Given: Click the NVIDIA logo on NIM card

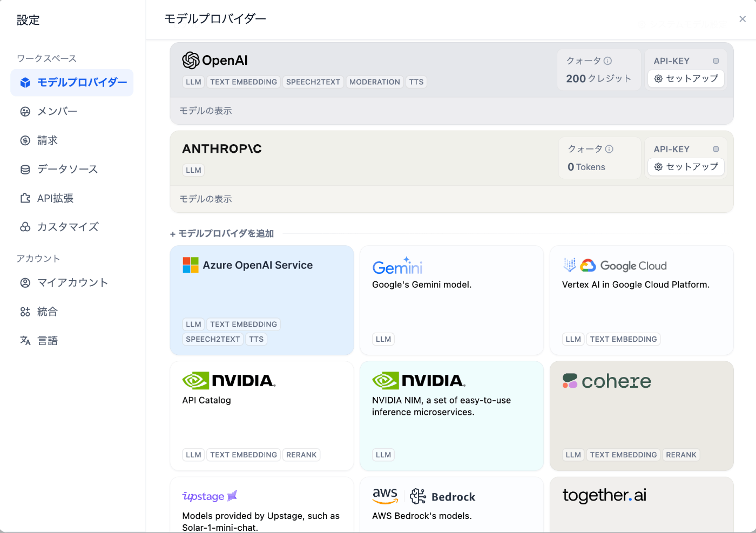Looking at the screenshot, I should click(x=419, y=381).
